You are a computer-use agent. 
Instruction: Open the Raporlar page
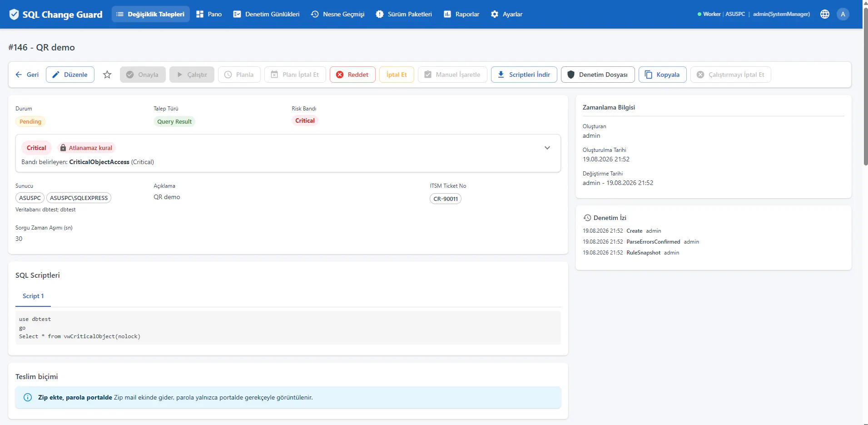(x=461, y=14)
